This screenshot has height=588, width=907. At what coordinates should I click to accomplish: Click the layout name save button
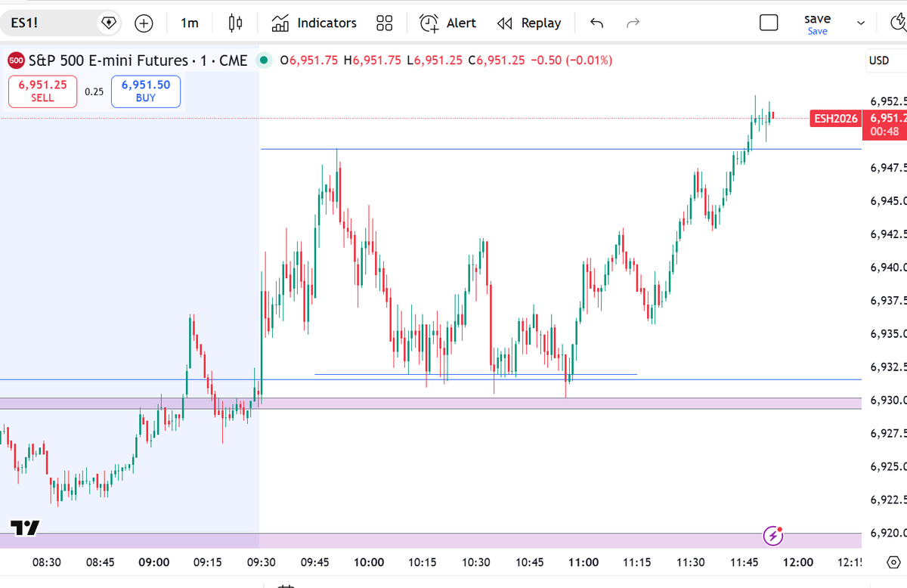(817, 23)
